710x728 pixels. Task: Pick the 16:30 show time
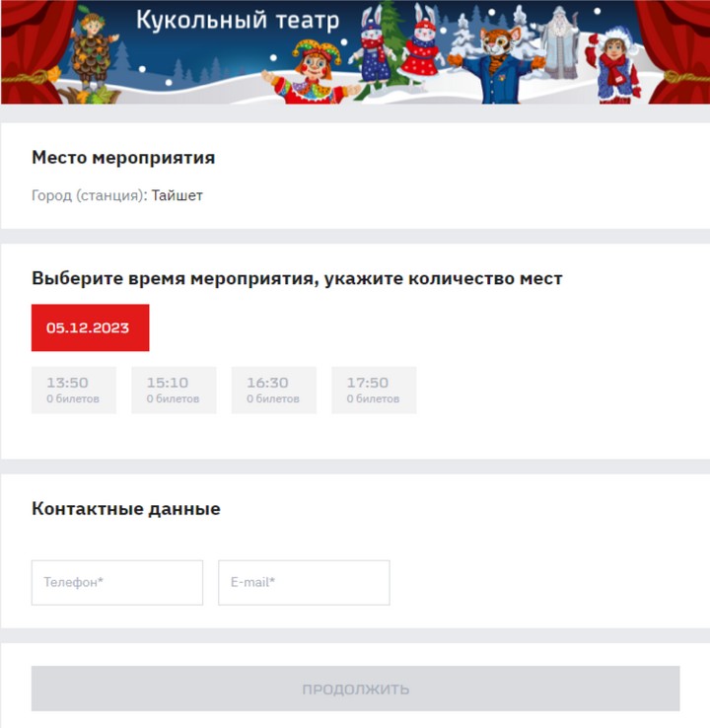[x=274, y=390]
